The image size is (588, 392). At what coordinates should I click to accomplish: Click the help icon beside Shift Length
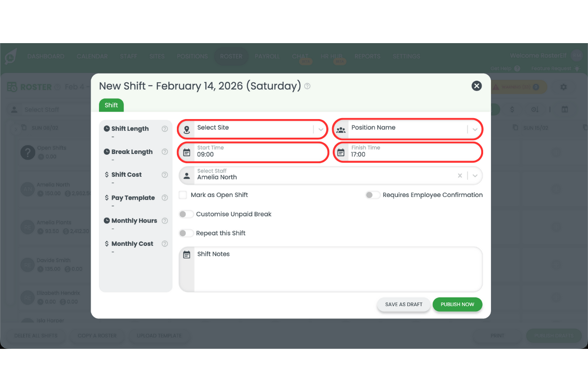[165, 129]
